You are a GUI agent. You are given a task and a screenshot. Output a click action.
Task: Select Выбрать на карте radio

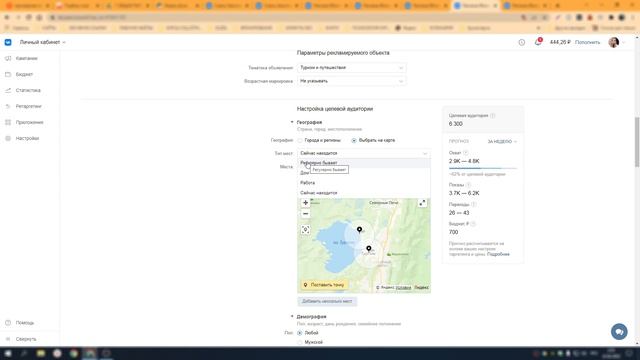(x=354, y=140)
